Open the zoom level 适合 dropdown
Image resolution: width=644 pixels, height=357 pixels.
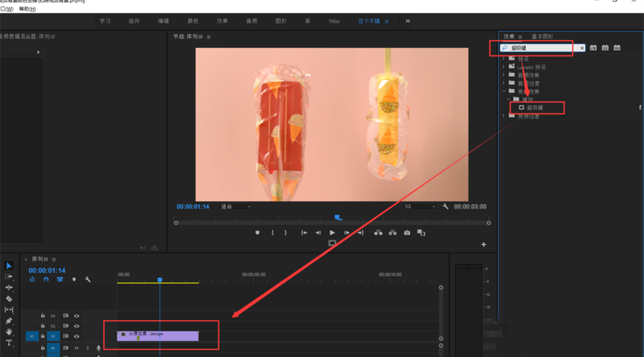(x=236, y=206)
